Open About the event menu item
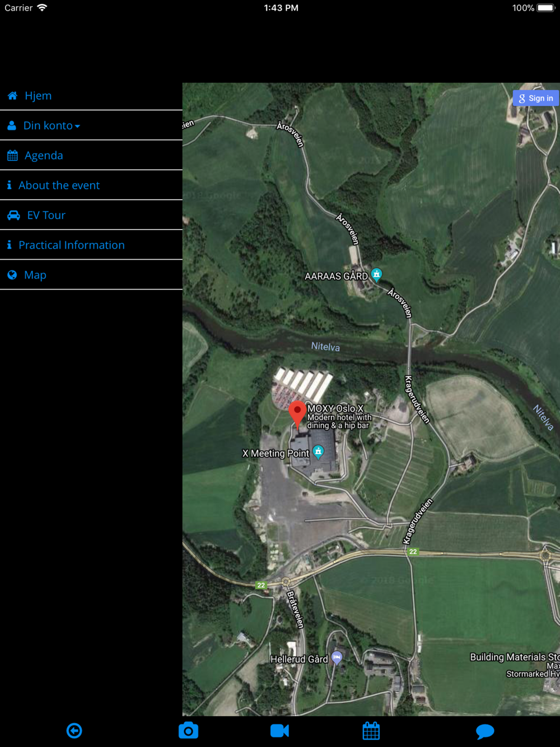This screenshot has height=747, width=560. 91,185
